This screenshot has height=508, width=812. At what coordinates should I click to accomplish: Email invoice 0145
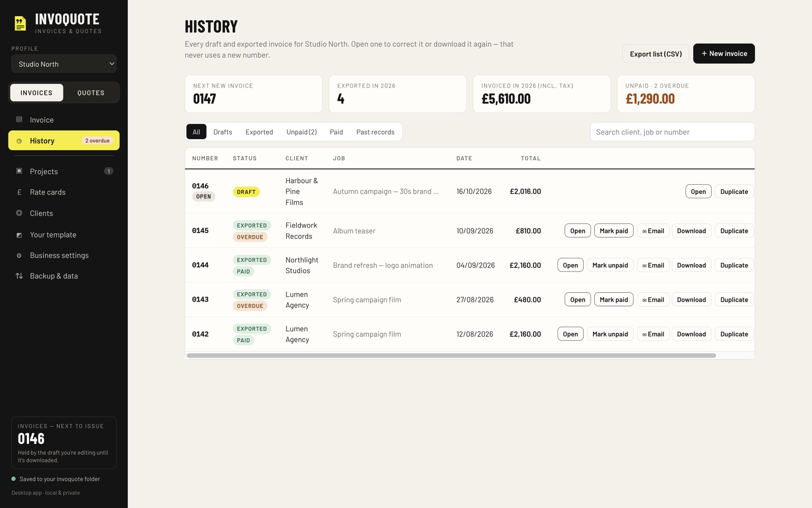click(653, 231)
